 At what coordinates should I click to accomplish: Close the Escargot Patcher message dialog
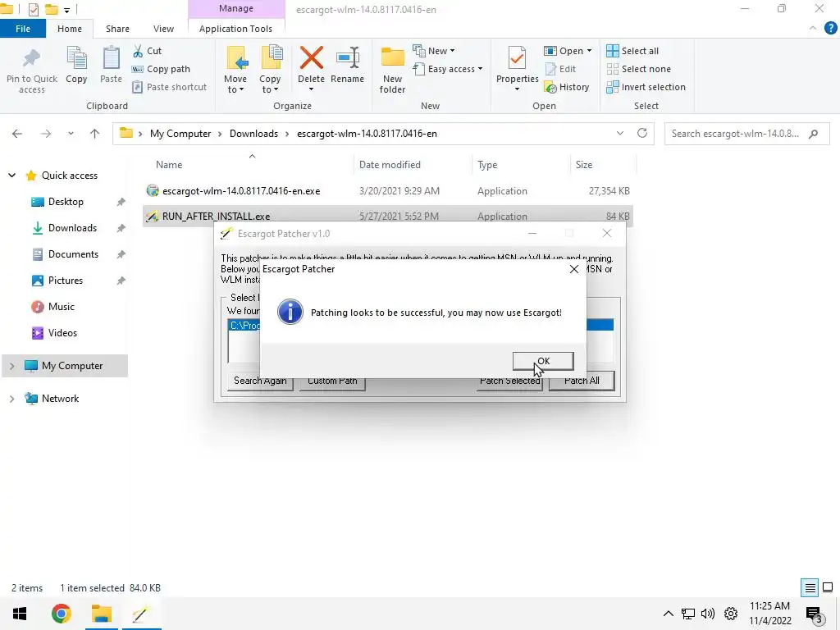coord(573,269)
